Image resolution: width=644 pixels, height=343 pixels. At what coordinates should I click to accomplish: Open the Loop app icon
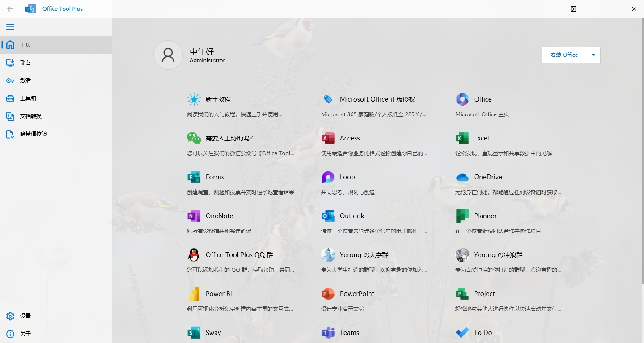[328, 177]
